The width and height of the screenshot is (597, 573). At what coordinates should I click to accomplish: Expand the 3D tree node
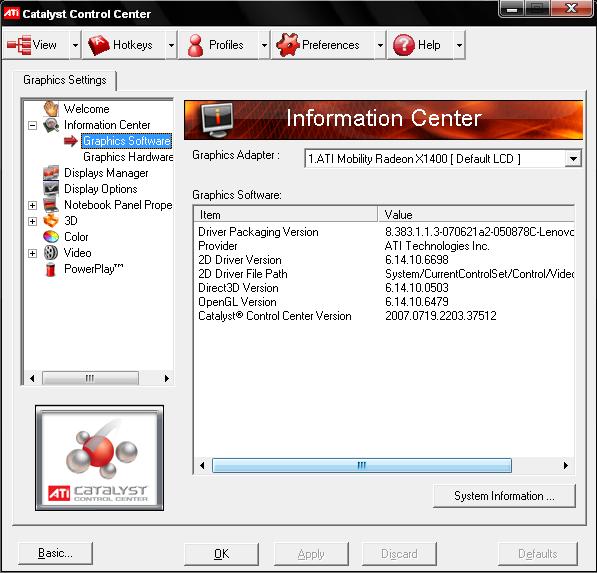pyautogui.click(x=33, y=221)
